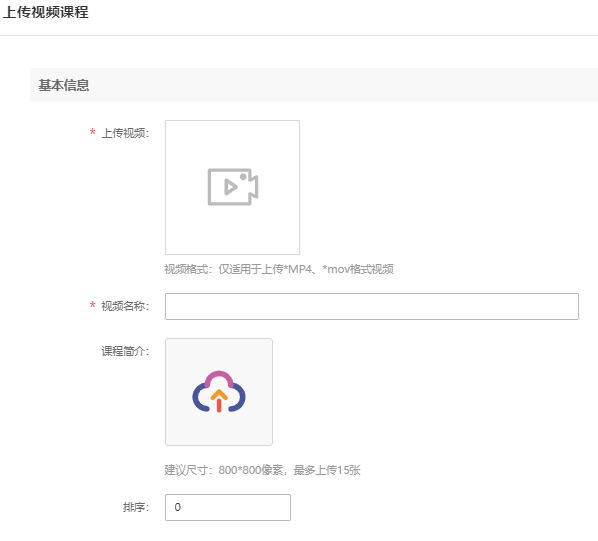The height and width of the screenshot is (541, 598).
Task: Click the red asterisk beside 上传视频
Action: coord(92,133)
